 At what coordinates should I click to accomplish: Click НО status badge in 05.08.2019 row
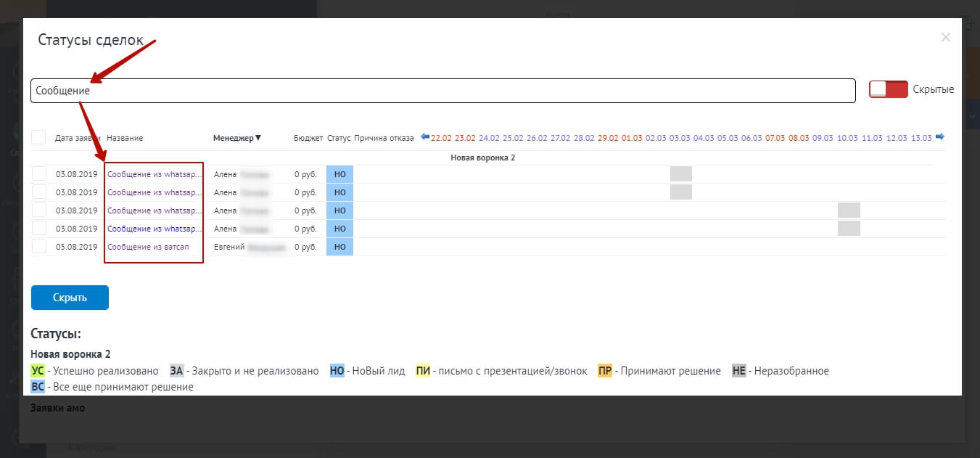click(x=339, y=247)
